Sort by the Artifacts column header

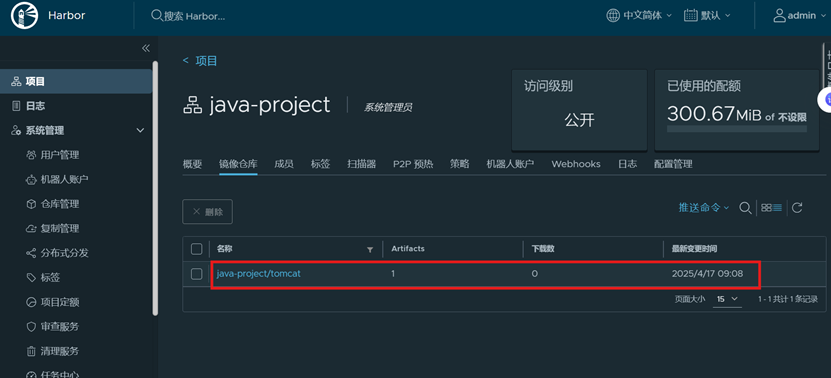coord(408,249)
